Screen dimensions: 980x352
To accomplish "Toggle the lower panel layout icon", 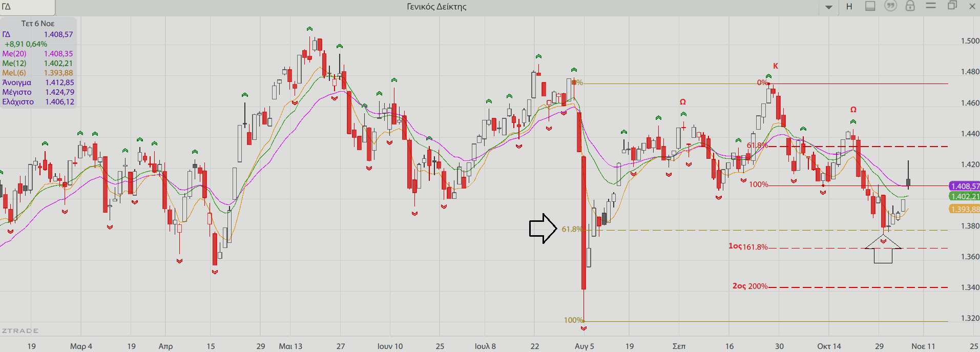I will click(x=870, y=6).
